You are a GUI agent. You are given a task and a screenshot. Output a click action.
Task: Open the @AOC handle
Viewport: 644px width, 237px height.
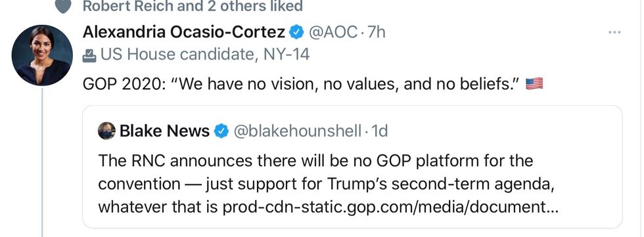pyautogui.click(x=333, y=32)
